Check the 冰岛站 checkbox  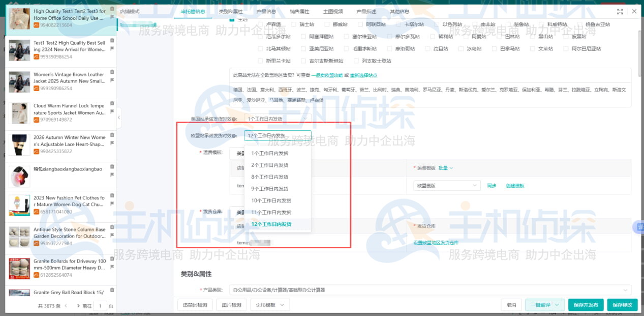461,48
